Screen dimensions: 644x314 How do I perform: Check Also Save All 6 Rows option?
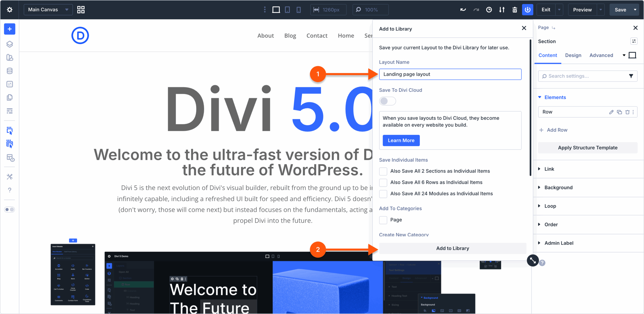pos(383,182)
